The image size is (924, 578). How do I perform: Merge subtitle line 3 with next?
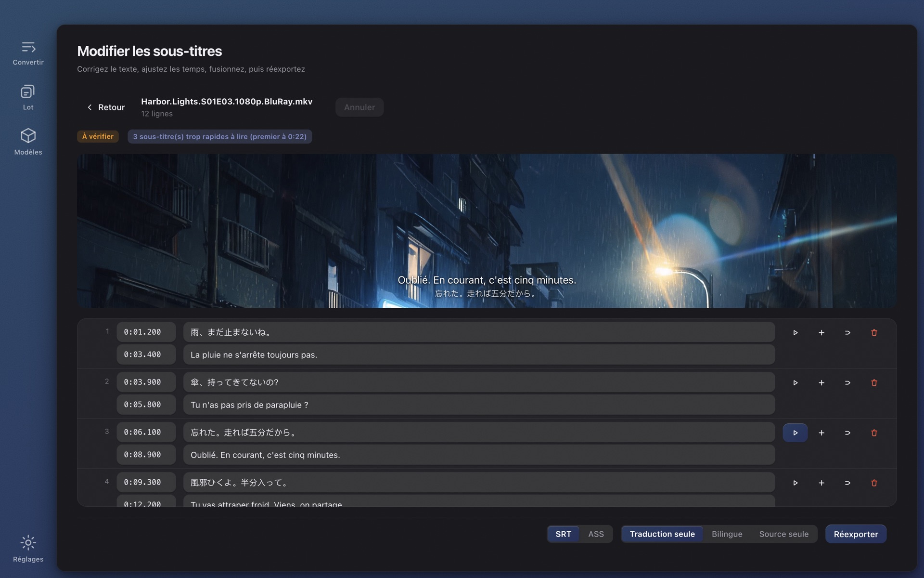click(x=847, y=433)
